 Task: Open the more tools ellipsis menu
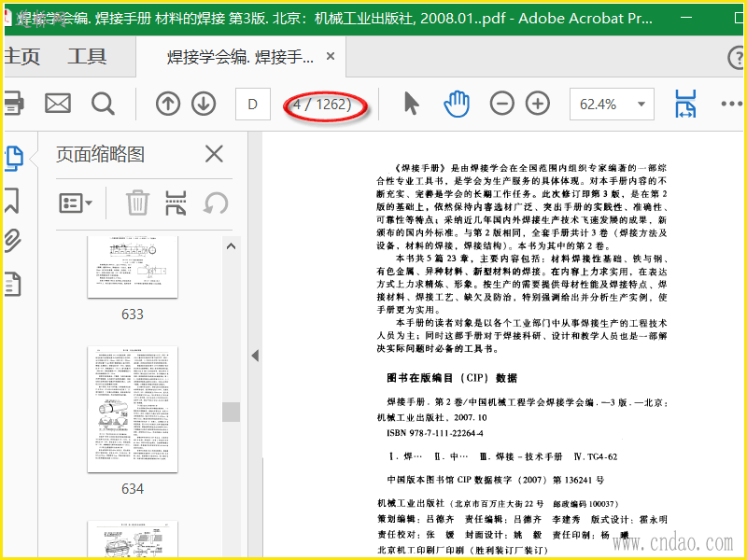coord(732,104)
